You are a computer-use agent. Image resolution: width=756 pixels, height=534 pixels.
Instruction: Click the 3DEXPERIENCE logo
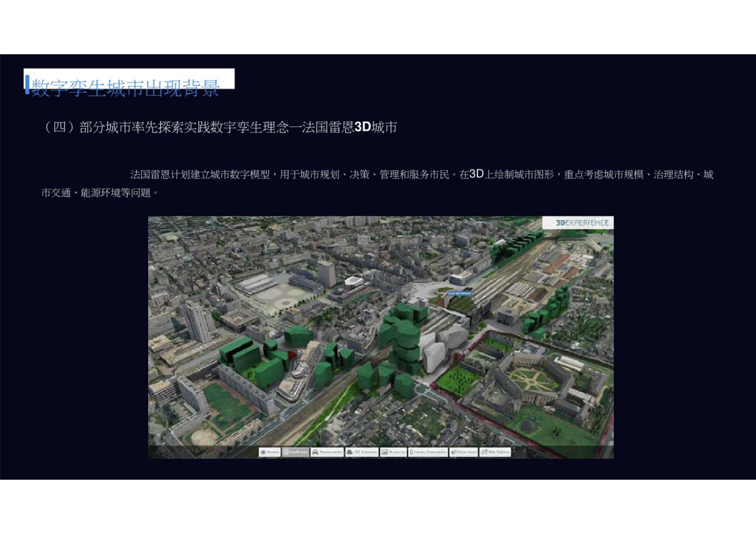tap(578, 223)
